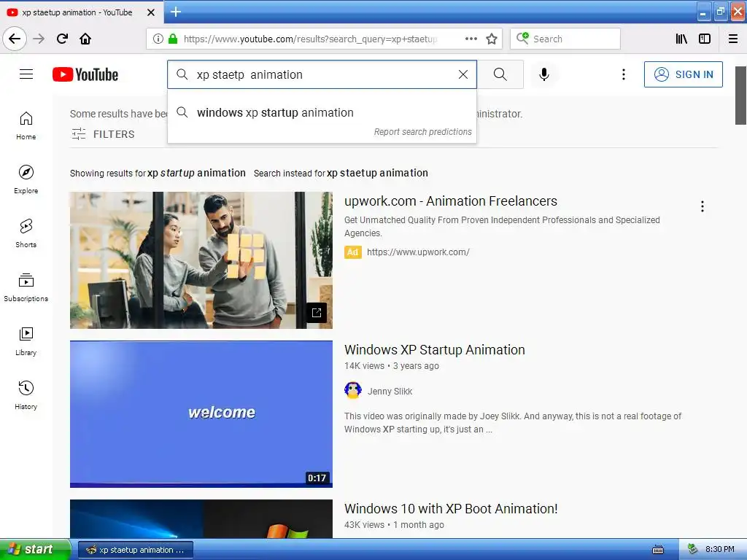
Task: Click the page vertical scrollbar thumb
Action: point(740,96)
